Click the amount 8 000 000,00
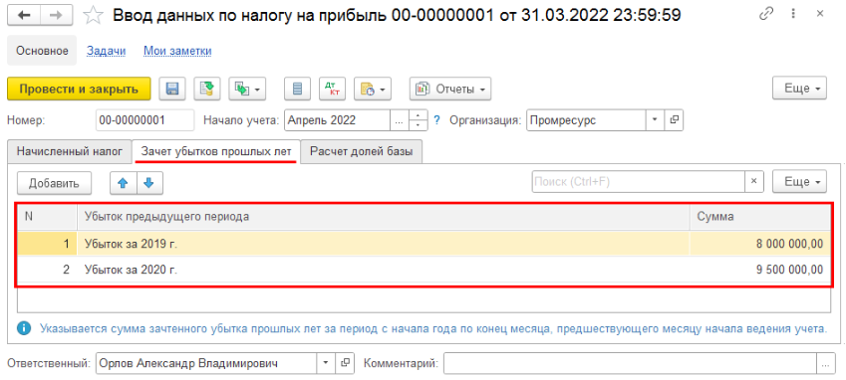The image size is (846, 380). pyautogui.click(x=790, y=244)
